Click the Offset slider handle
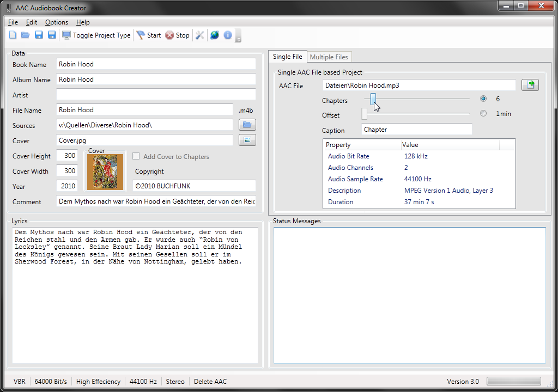Viewport: 558px width, 392px height. (x=365, y=114)
